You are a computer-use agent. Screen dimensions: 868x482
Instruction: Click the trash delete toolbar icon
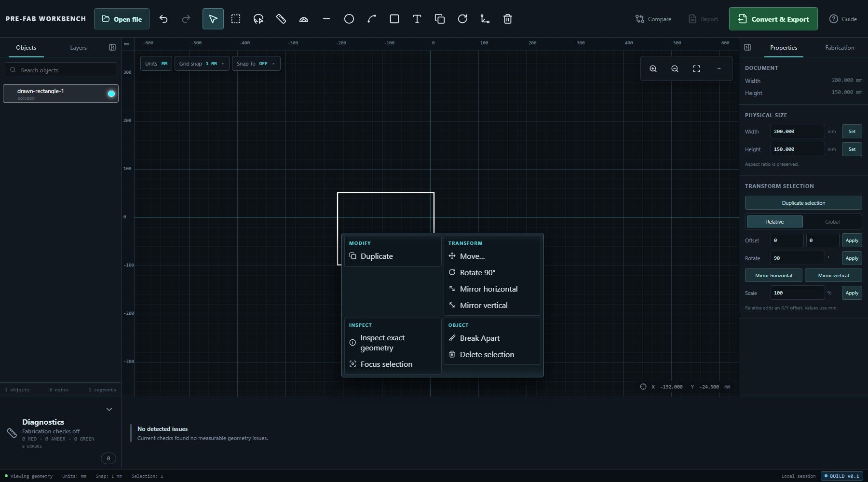[x=508, y=19]
